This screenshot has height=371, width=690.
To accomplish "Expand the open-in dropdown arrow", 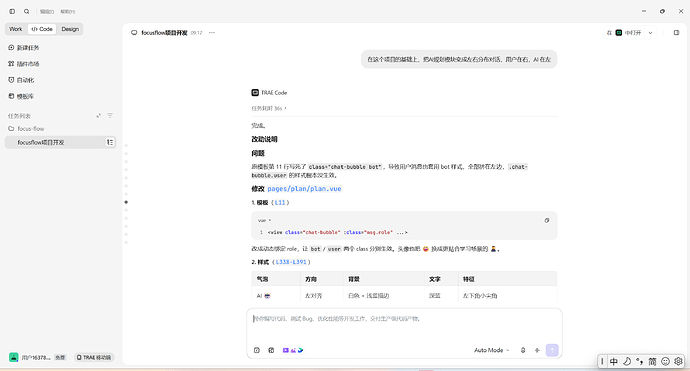I will (x=650, y=33).
